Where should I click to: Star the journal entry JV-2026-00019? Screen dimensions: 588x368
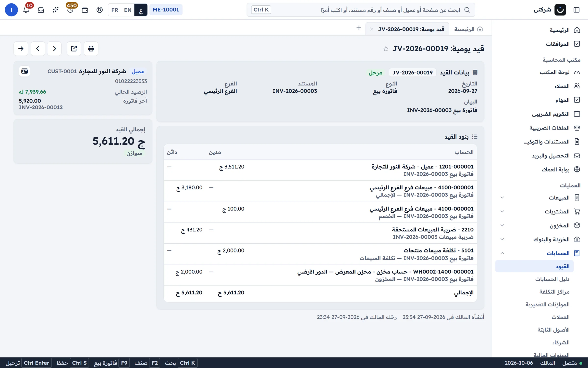386,49
